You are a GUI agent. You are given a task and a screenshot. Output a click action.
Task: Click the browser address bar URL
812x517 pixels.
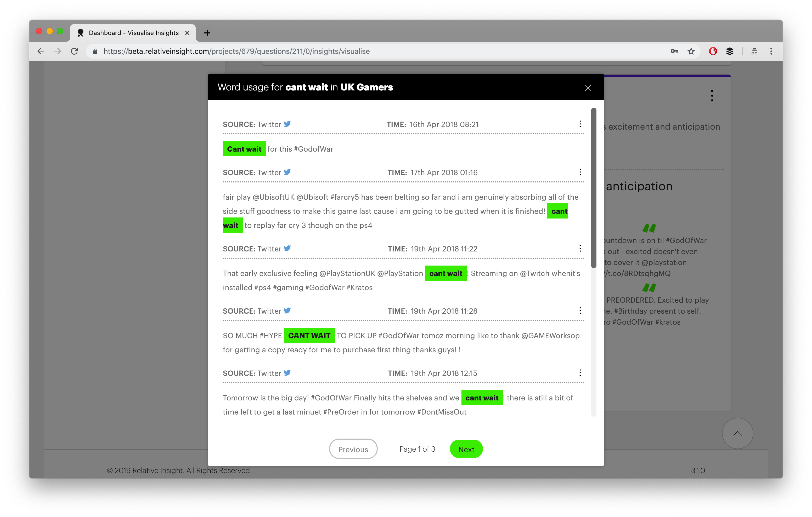[x=236, y=51]
